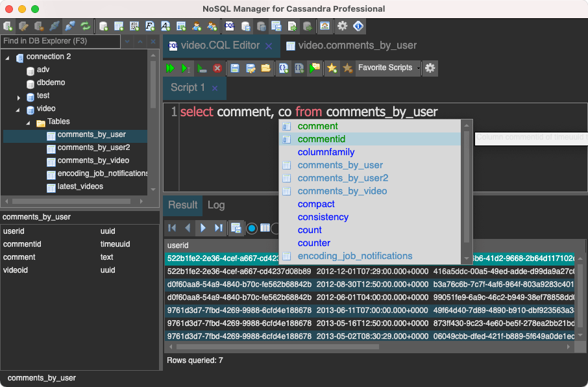
Task: Add script to favorites with the star-plus icon
Action: (x=332, y=68)
